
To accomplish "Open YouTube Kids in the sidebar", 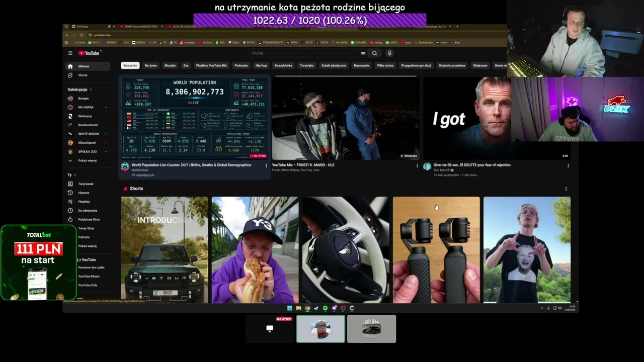I will 88,285.
